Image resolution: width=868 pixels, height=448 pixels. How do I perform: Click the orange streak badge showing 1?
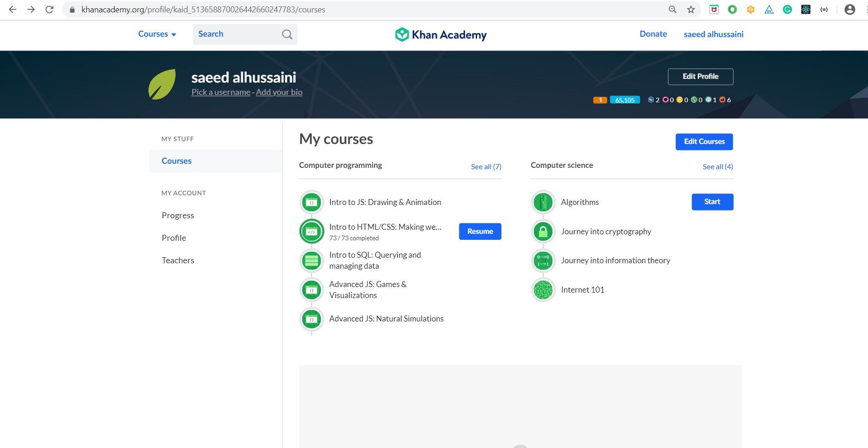(600, 100)
